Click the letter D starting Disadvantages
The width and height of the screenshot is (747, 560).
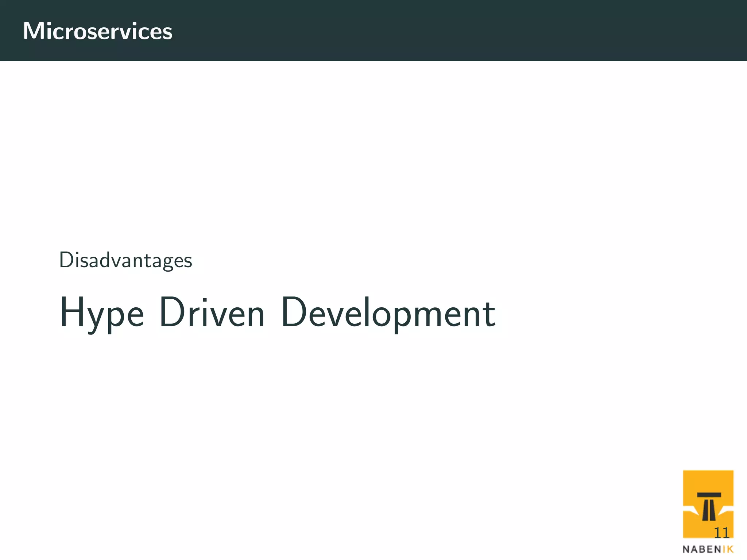pyautogui.click(x=66, y=260)
